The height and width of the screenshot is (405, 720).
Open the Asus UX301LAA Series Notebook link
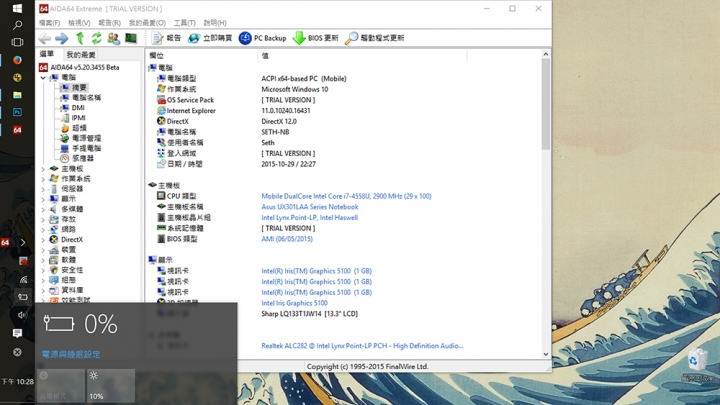pyautogui.click(x=309, y=207)
